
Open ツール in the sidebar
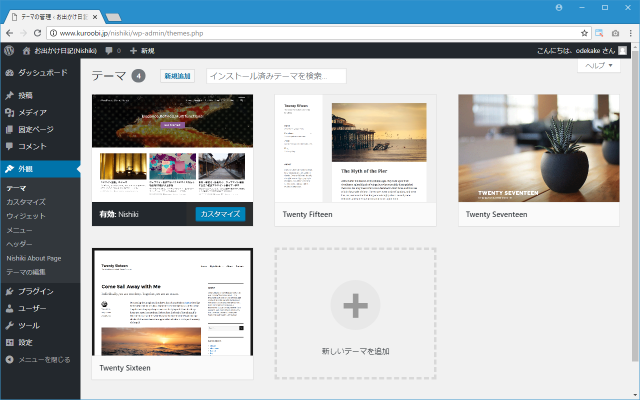(40, 325)
